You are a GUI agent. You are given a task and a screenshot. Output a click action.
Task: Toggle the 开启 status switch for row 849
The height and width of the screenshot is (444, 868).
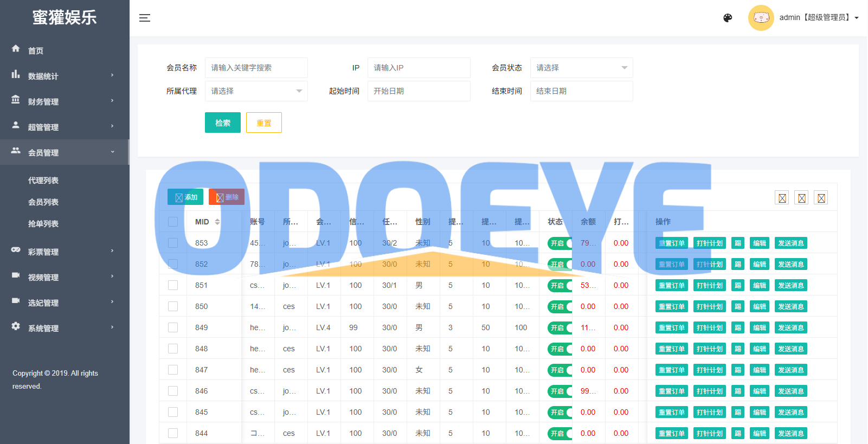(x=560, y=328)
